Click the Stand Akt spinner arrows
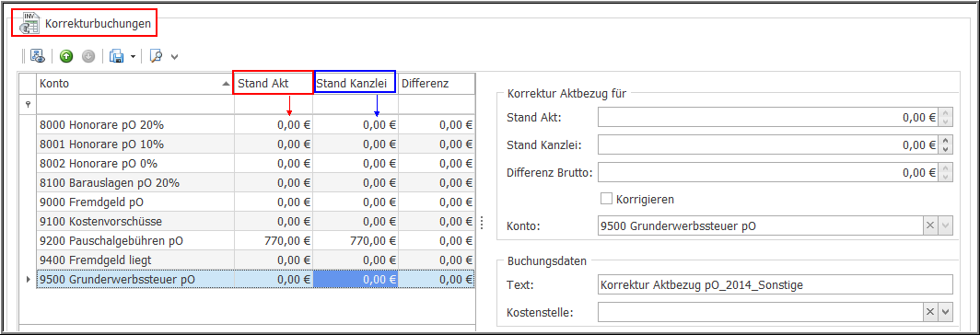Image resolution: width=980 pixels, height=335 pixels. point(946,117)
